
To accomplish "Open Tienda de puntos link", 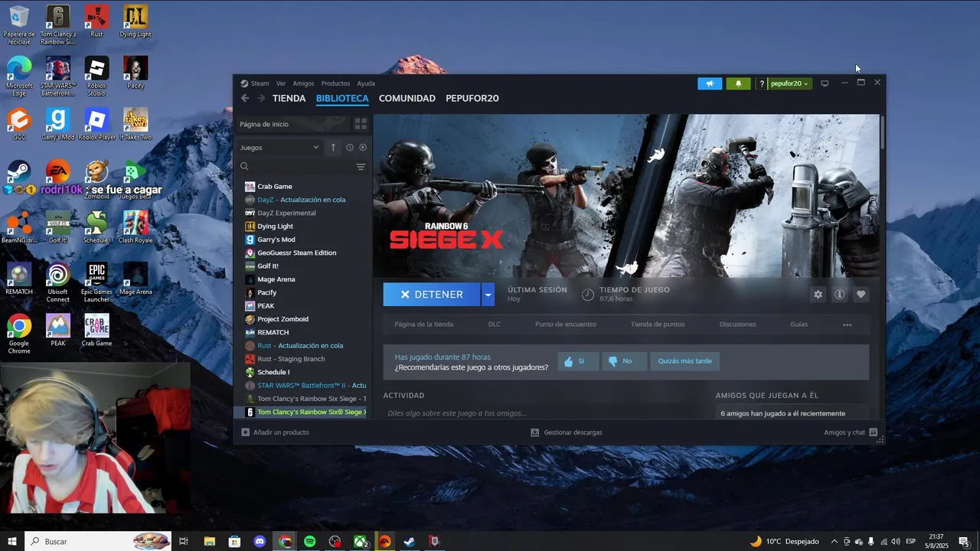I will click(658, 324).
